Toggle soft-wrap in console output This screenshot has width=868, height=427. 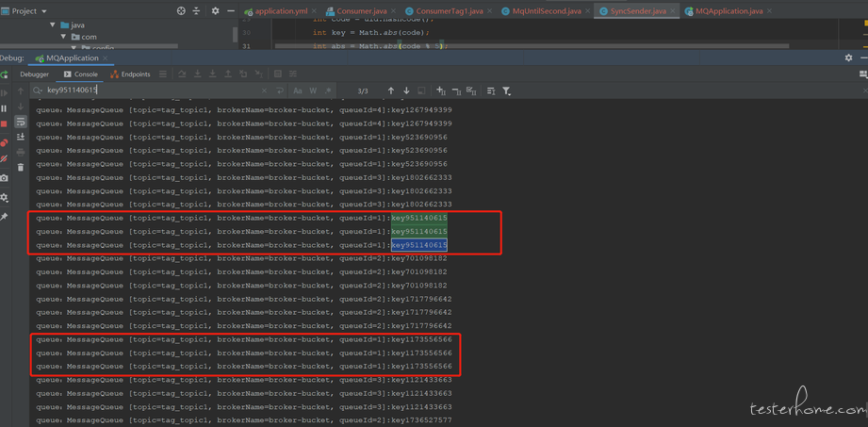tap(21, 122)
